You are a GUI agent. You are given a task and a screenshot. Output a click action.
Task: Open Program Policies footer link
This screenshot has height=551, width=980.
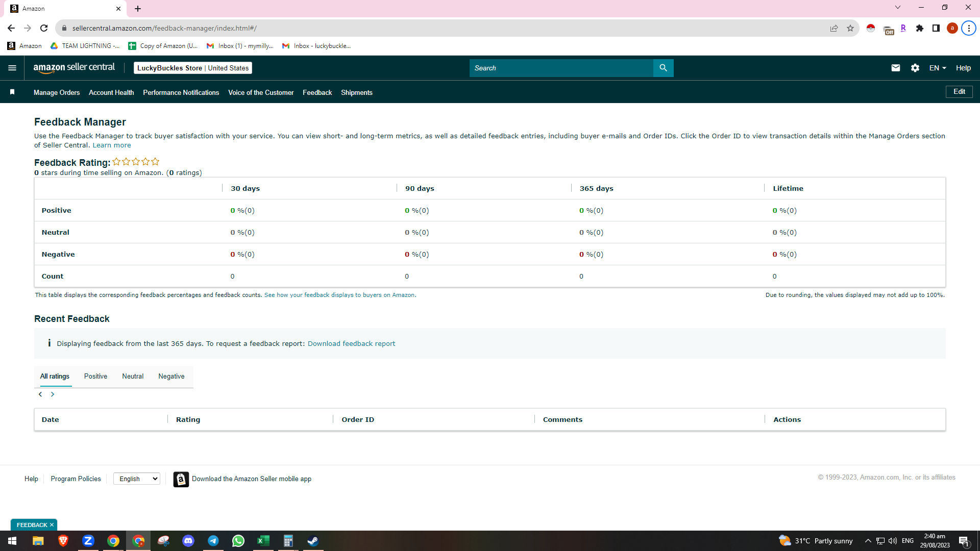tap(76, 479)
